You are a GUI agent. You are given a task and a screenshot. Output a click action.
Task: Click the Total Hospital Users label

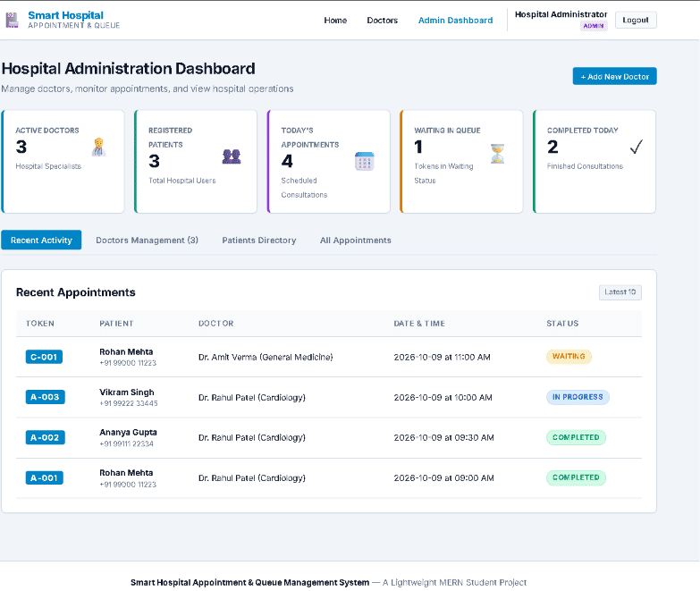point(182,181)
